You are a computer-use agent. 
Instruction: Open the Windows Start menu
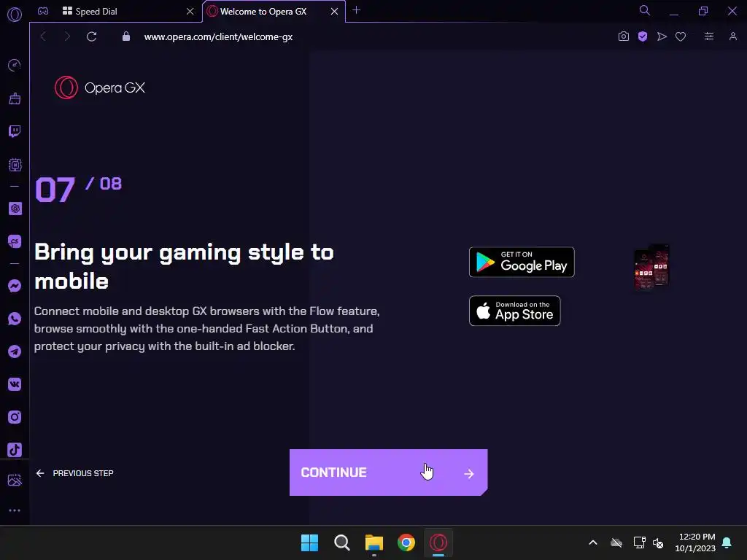tap(309, 542)
